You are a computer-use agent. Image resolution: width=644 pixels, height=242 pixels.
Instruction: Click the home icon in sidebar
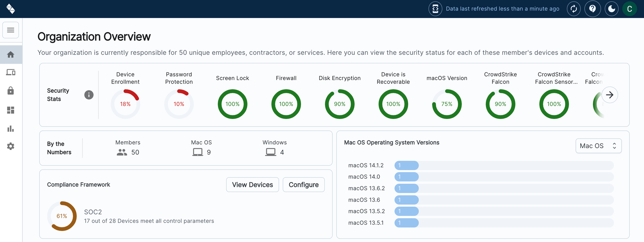click(11, 55)
